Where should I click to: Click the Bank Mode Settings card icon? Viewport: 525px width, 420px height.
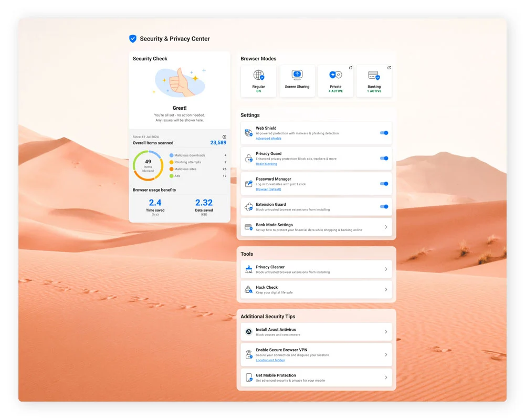point(248,227)
